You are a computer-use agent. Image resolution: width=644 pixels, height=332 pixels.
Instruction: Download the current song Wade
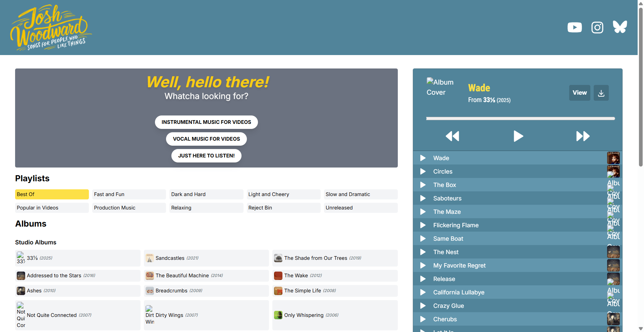[x=601, y=93]
